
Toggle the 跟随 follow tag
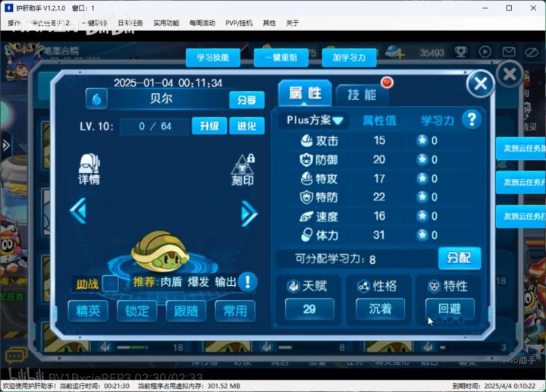[186, 311]
